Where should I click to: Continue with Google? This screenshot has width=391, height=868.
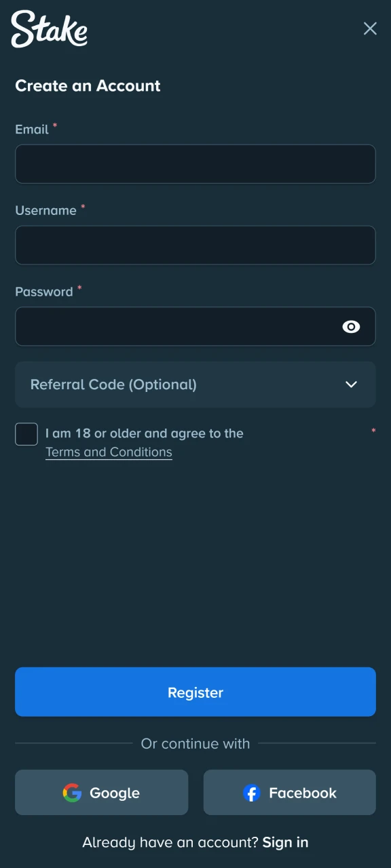pos(101,793)
